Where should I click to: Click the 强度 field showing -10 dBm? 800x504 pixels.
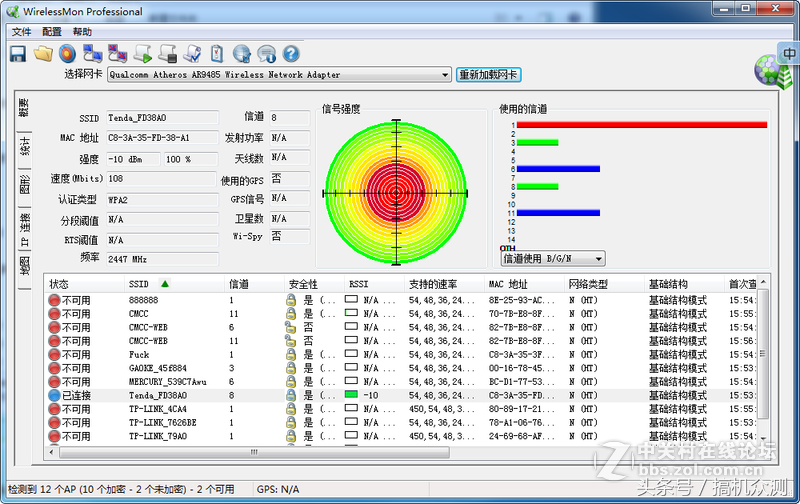(133, 159)
